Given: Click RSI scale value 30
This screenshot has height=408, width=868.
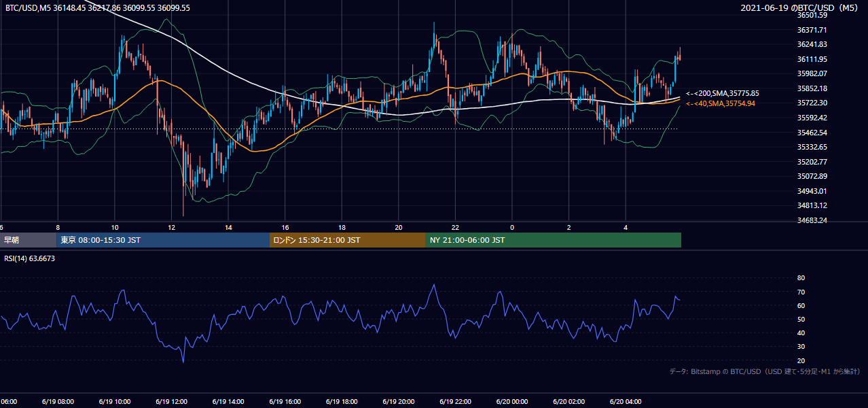Looking at the screenshot, I should click(801, 347).
